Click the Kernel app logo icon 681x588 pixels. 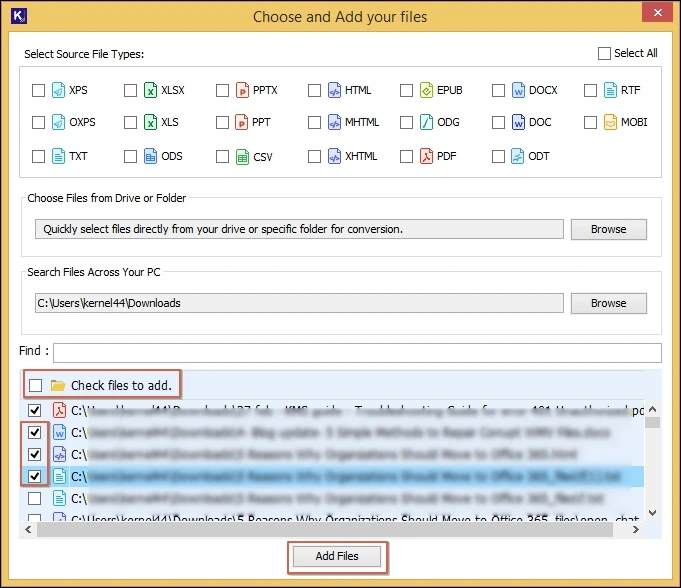[19, 16]
